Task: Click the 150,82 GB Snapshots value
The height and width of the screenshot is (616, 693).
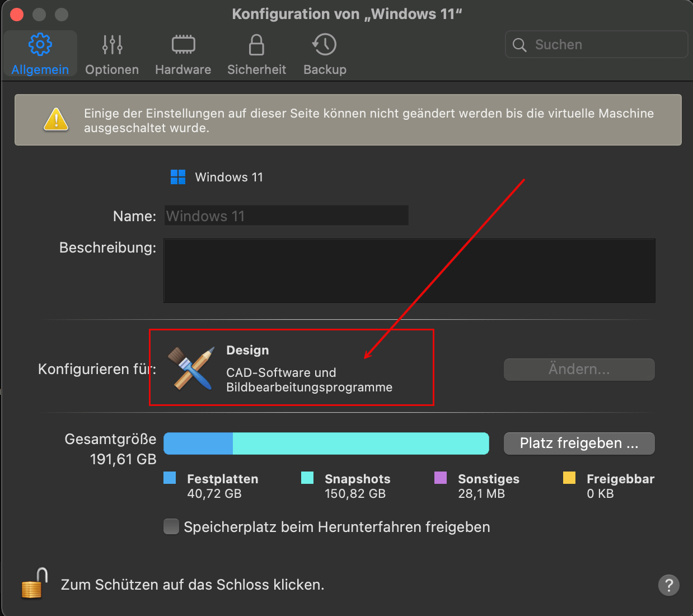Action: [x=355, y=493]
